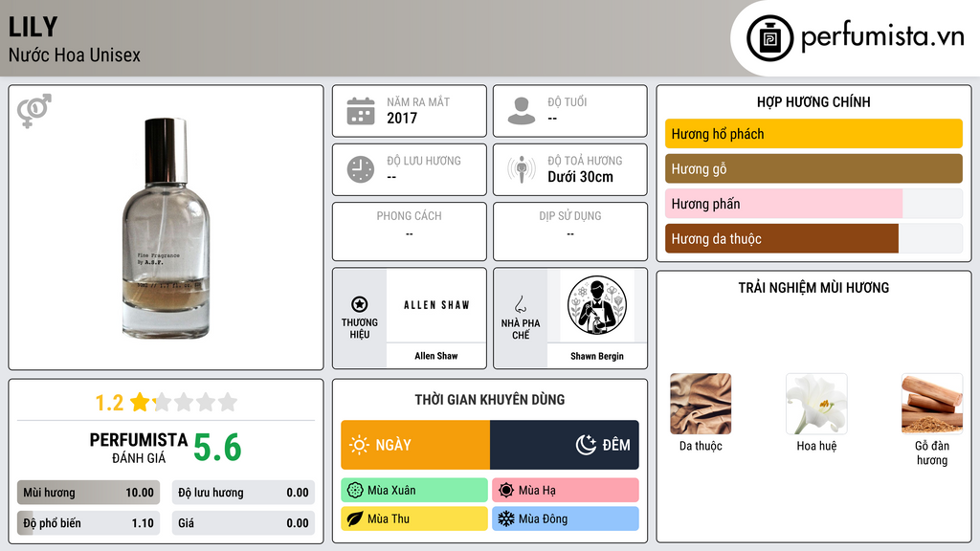980x551 pixels.
Task: Click the calendar icon beside Năm ra mắt
Action: (361, 111)
